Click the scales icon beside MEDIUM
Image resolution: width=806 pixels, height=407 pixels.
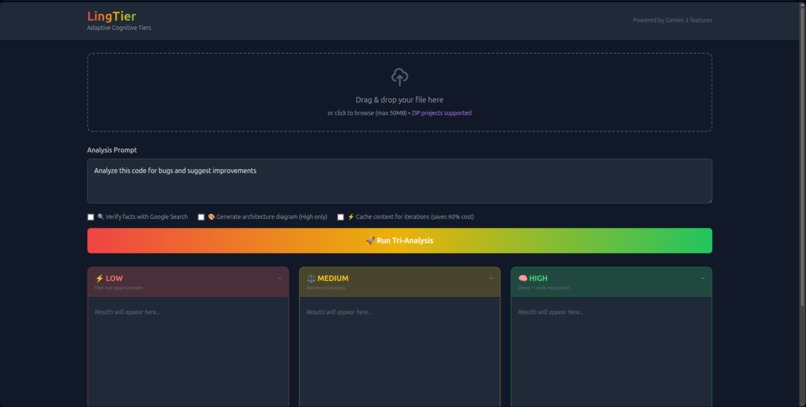click(311, 279)
